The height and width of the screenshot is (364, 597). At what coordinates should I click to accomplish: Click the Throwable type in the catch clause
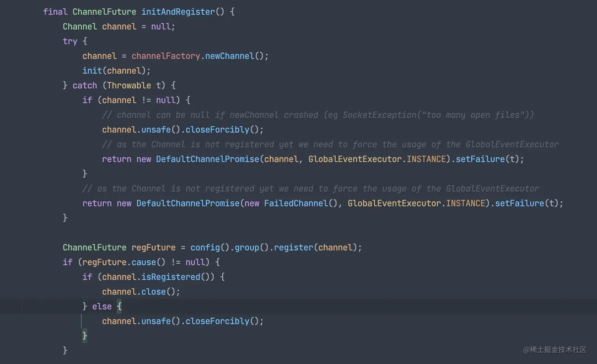click(x=129, y=85)
